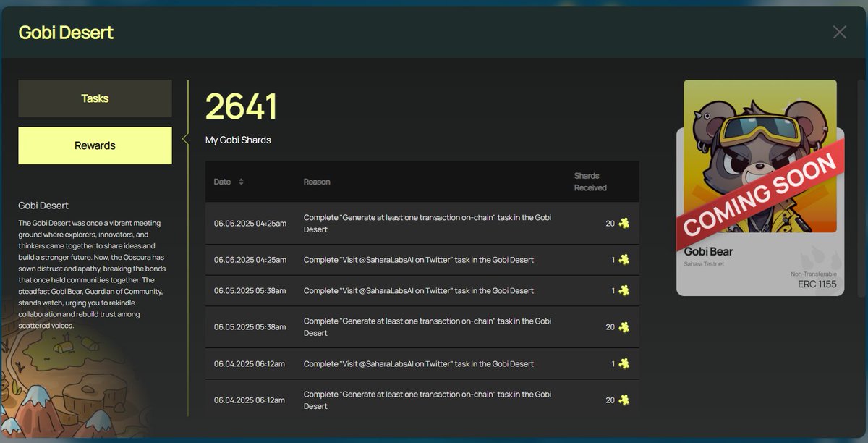
Task: Sort rewards by Date column arrows
Action: pos(241,182)
